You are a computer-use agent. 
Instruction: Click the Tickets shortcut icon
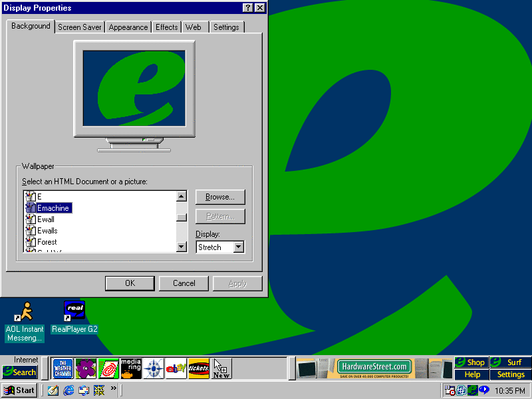[x=199, y=368]
